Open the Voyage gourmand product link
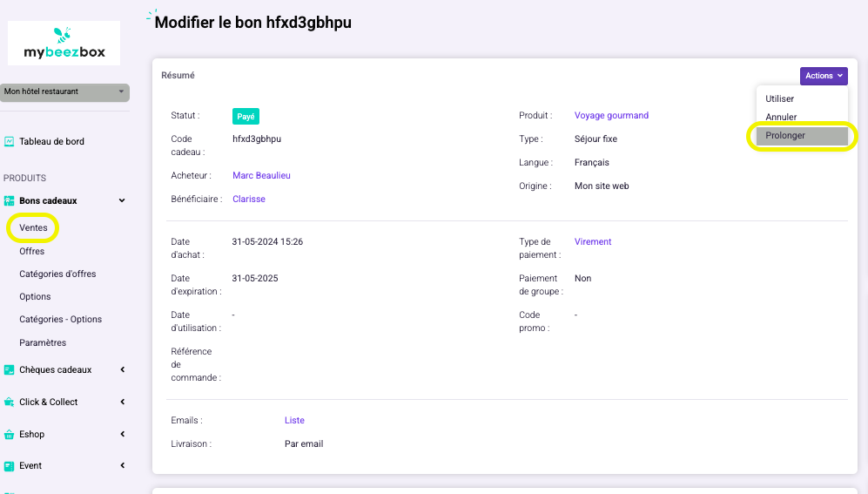868x494 pixels. 611,115
